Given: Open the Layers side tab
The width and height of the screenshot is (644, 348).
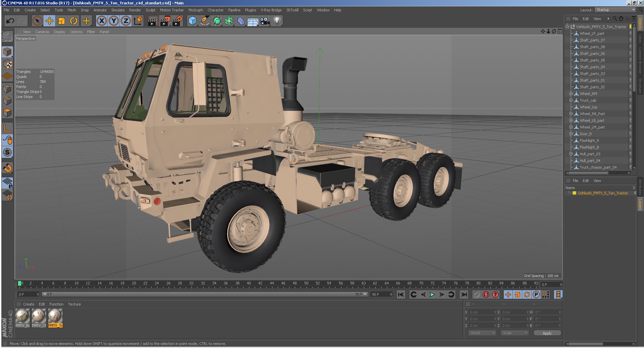Looking at the screenshot, I should pos(640,204).
